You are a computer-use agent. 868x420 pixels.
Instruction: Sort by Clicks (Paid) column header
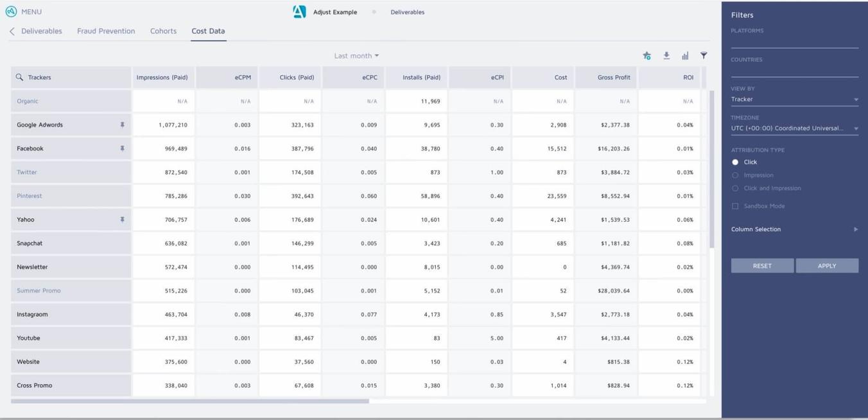pos(290,77)
